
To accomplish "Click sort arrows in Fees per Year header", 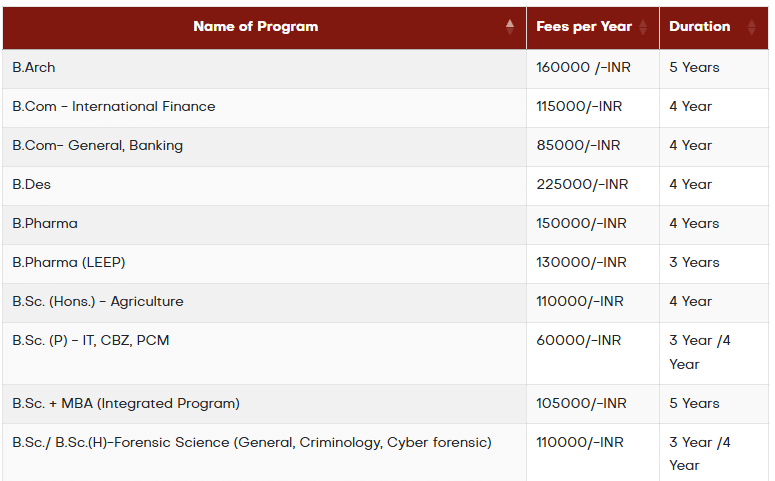I will pos(643,27).
